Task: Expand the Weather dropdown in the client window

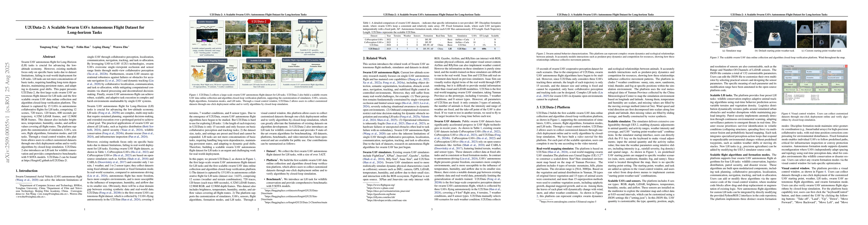Action: [x=820, y=72]
